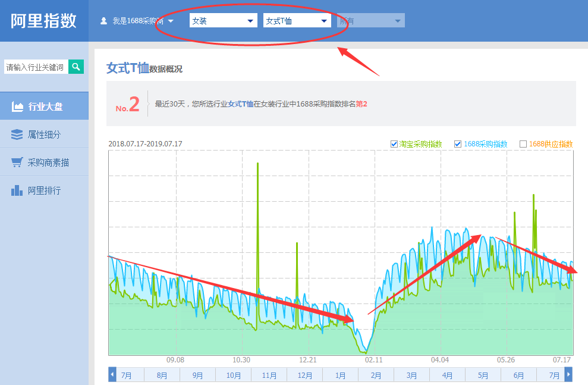Click the 阿里指数 logo
Image resolution: width=588 pixels, height=385 pixels.
coord(43,21)
